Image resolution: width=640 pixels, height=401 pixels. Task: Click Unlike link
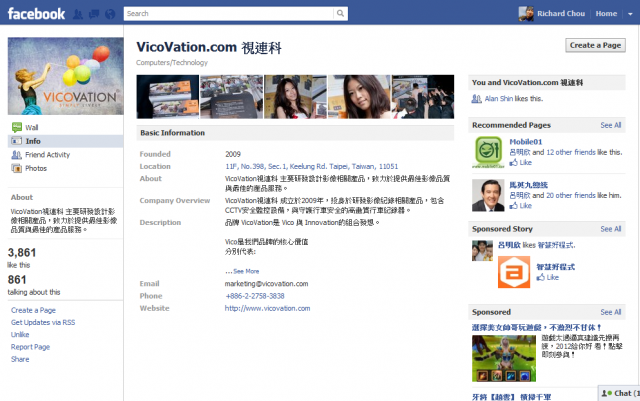click(20, 334)
